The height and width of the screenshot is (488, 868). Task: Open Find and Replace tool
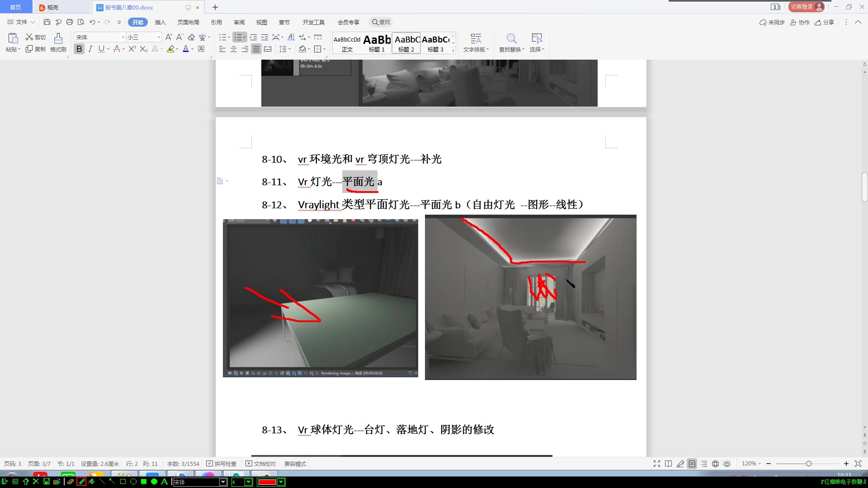[x=511, y=43]
